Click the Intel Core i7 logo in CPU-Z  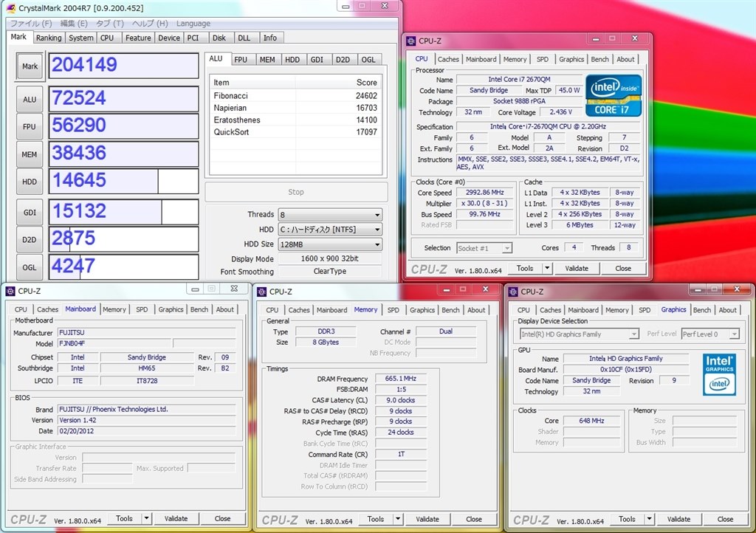pyautogui.click(x=614, y=95)
